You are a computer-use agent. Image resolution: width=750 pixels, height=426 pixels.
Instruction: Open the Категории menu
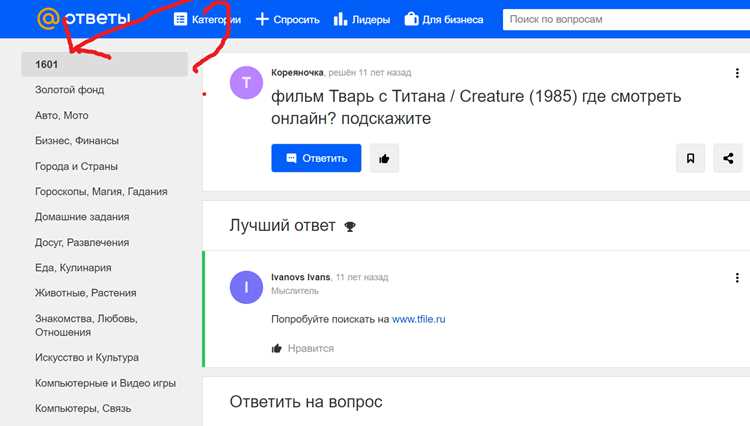[x=207, y=20]
